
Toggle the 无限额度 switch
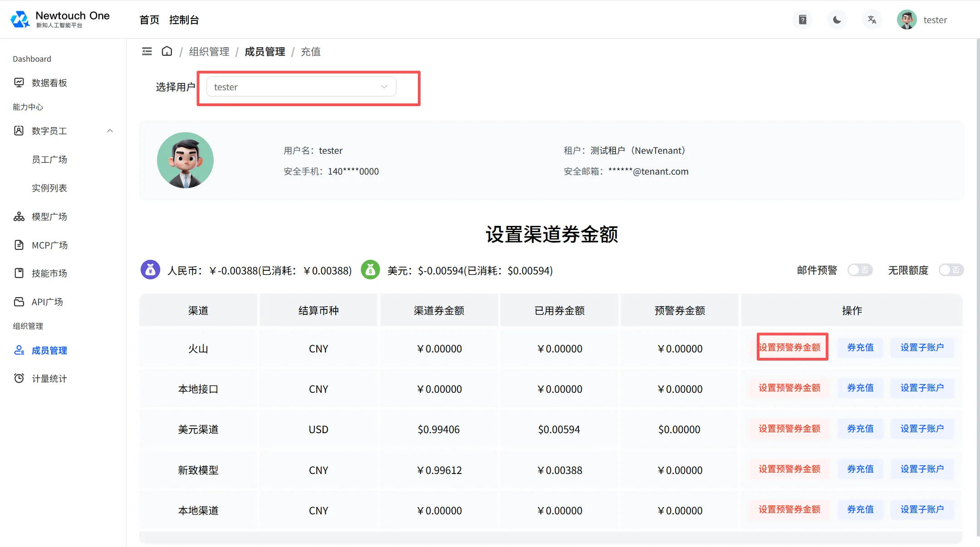(x=951, y=270)
